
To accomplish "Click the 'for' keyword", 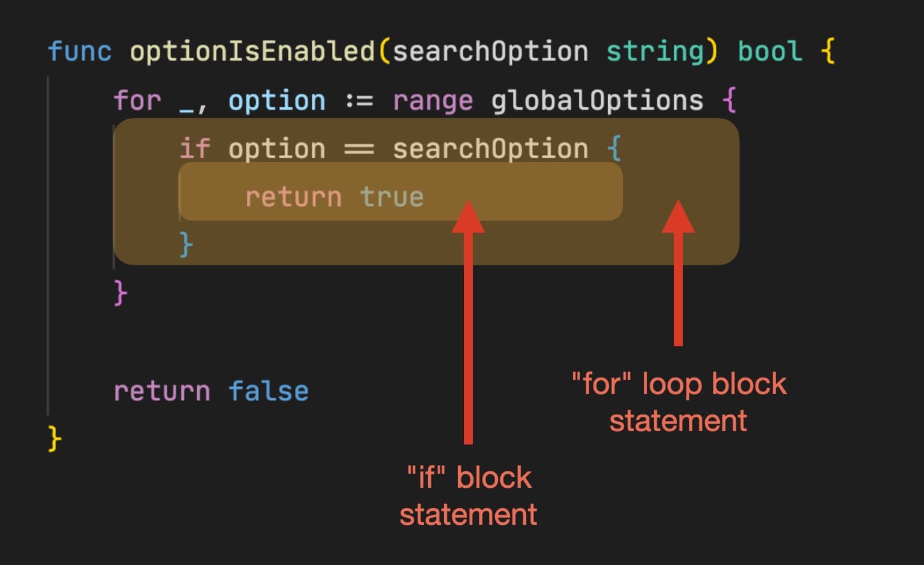I will [x=137, y=100].
